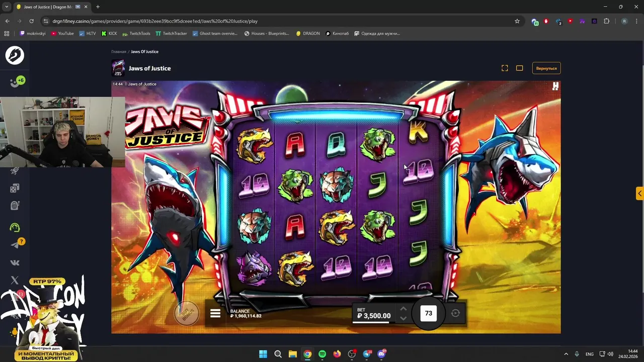The image size is (644, 362).
Task: Click the Buy Bonus round button
Action: [x=187, y=314]
